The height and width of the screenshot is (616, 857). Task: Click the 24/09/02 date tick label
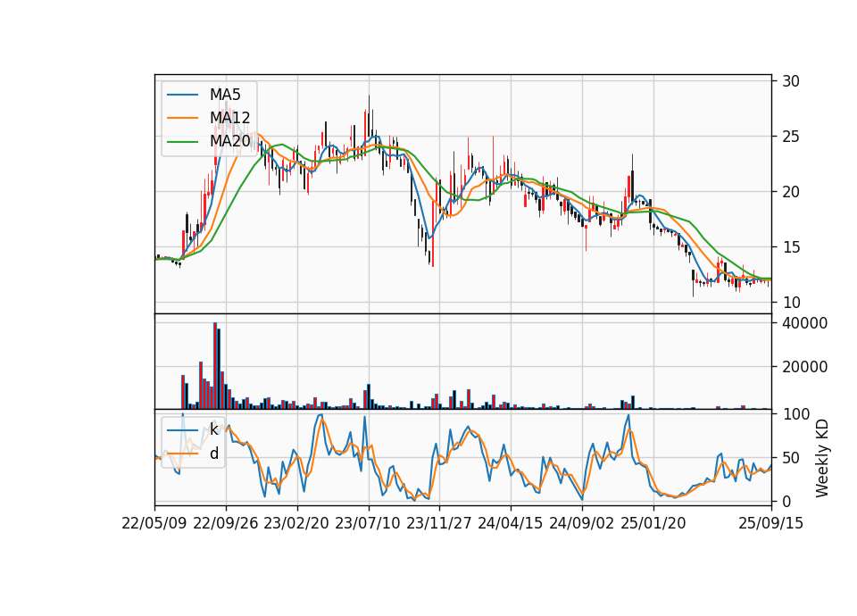point(581,523)
